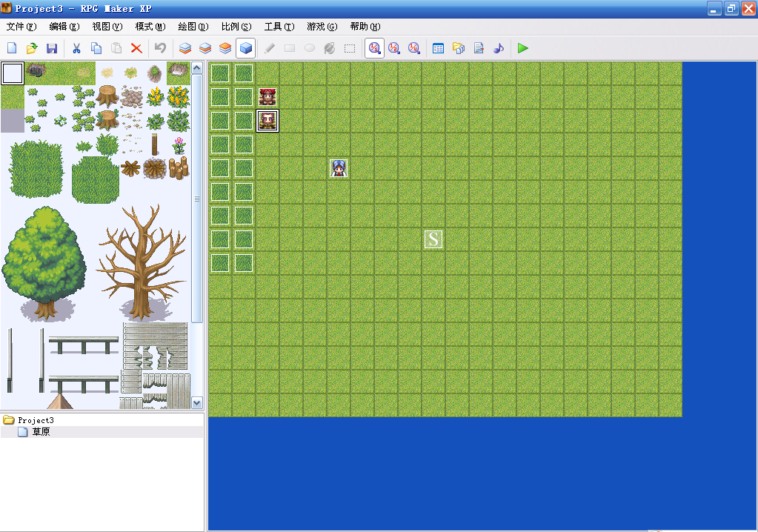Select the blank eraser tile in tileset
The height and width of the screenshot is (532, 758).
[13, 73]
